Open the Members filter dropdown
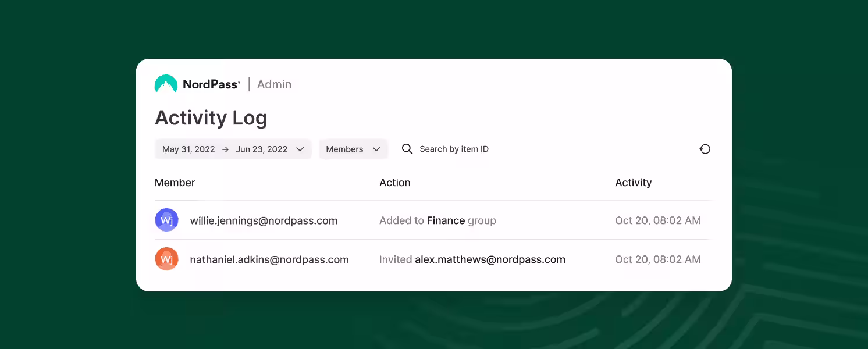868x349 pixels. click(353, 149)
